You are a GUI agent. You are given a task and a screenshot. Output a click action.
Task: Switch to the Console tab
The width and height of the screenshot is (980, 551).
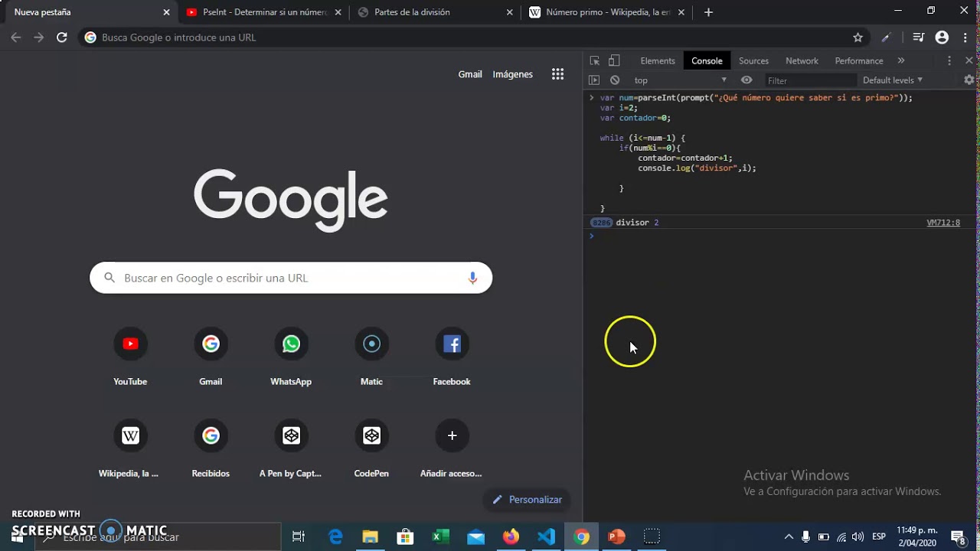(707, 60)
